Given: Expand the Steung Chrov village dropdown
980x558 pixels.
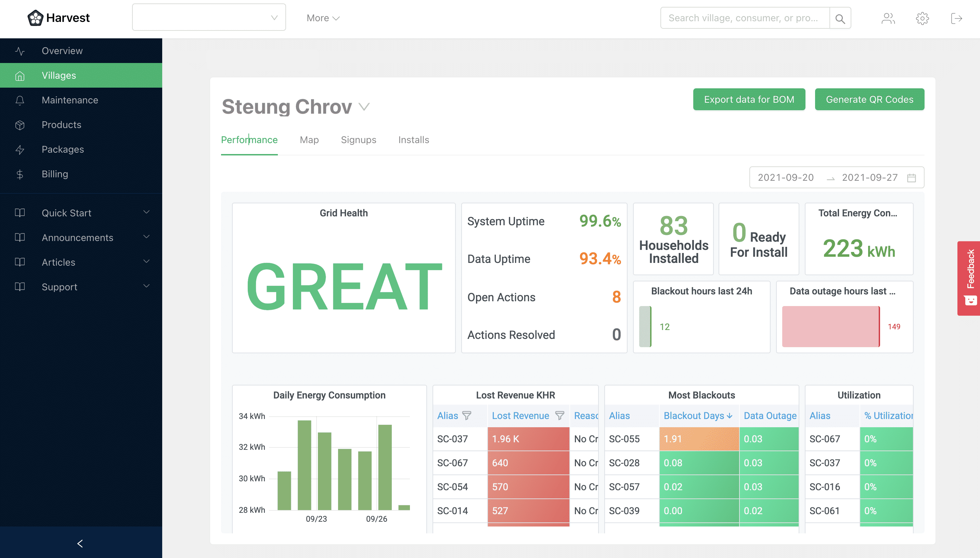Looking at the screenshot, I should [364, 107].
